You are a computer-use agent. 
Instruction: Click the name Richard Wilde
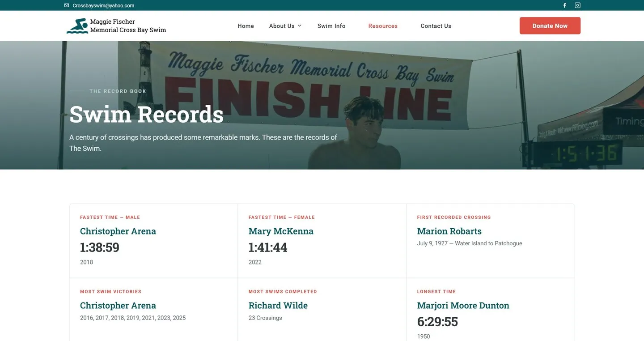click(x=278, y=306)
